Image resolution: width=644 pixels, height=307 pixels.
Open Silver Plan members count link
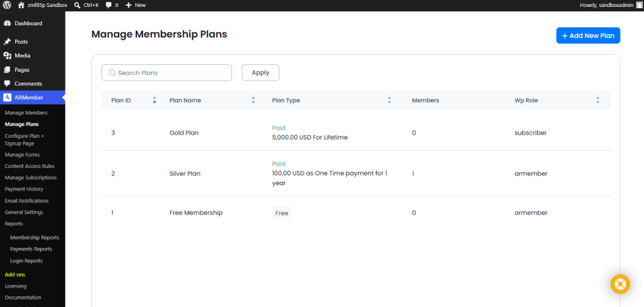413,174
